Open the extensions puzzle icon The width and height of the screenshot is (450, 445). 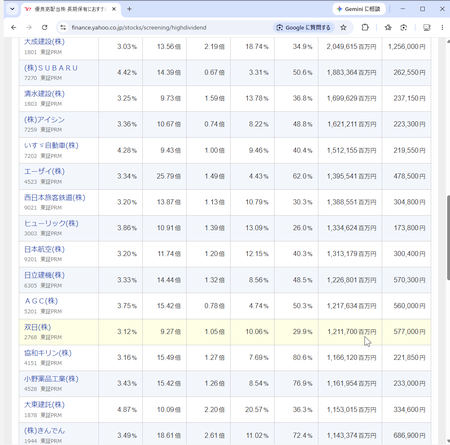pyautogui.click(x=365, y=28)
